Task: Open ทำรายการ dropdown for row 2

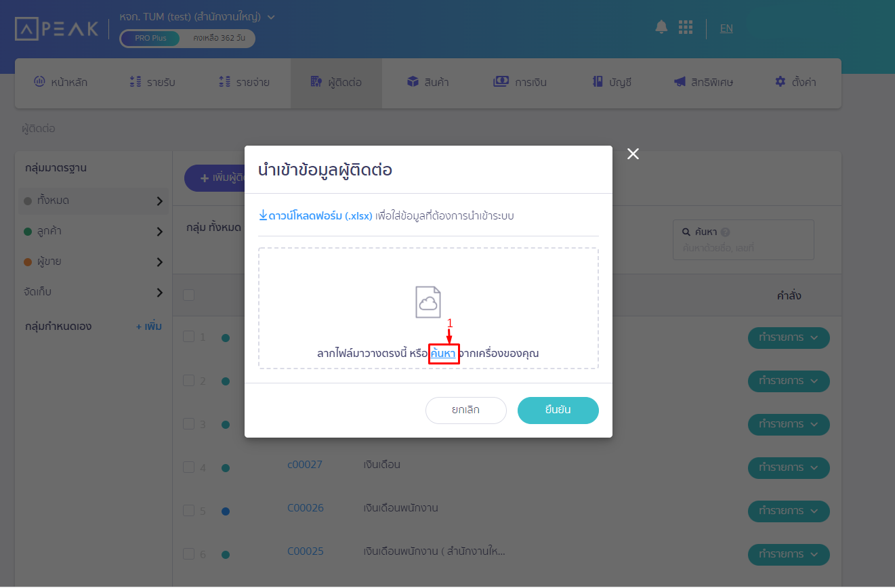Action: (x=789, y=381)
